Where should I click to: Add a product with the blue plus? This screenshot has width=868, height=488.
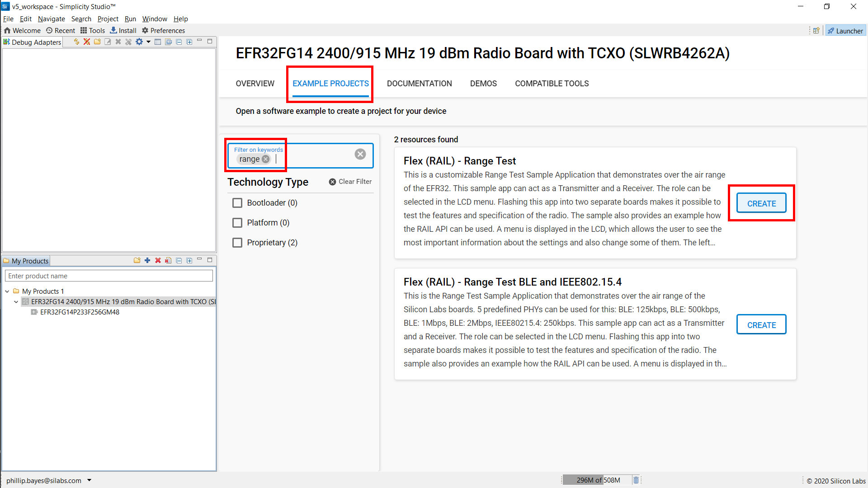pyautogui.click(x=147, y=261)
